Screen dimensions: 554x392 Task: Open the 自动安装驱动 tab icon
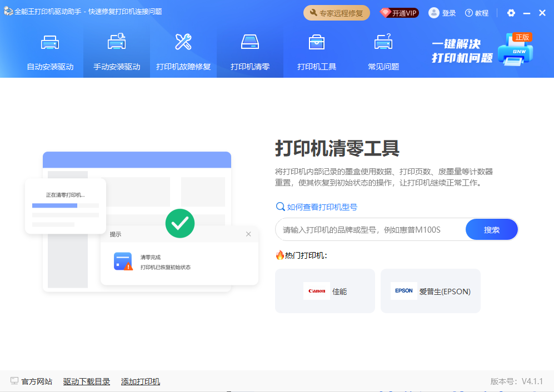point(50,43)
